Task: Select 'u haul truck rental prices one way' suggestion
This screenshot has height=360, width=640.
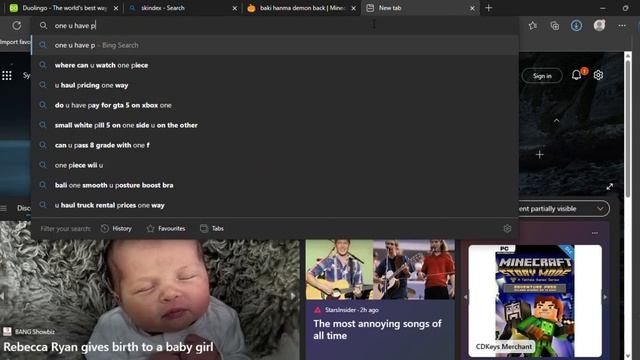Action: point(275,205)
